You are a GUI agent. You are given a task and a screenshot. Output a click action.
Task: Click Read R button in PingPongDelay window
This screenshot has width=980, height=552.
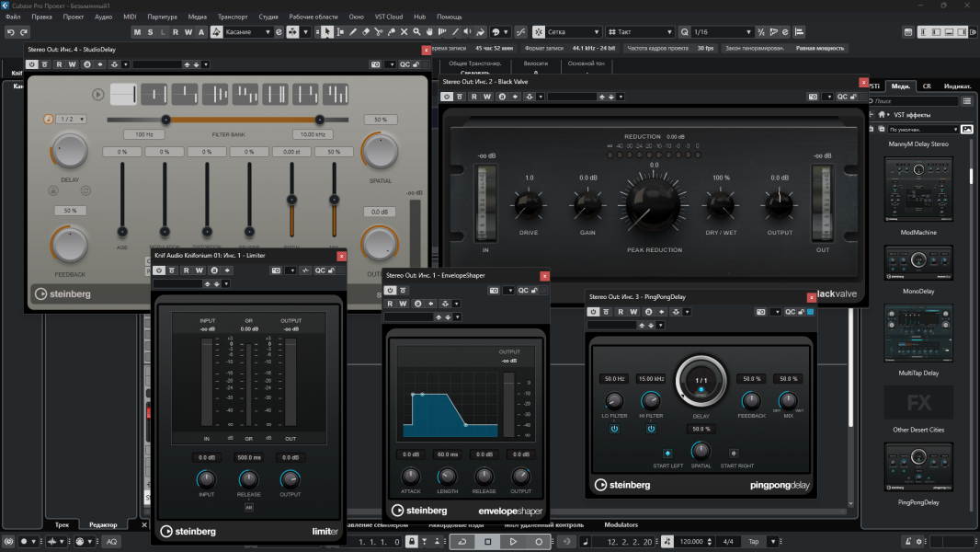[621, 312]
